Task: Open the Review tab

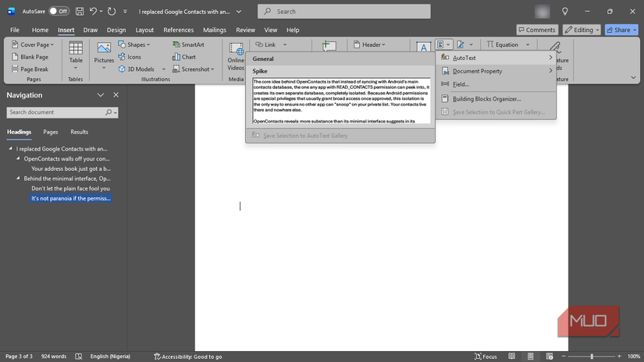Action: point(246,30)
